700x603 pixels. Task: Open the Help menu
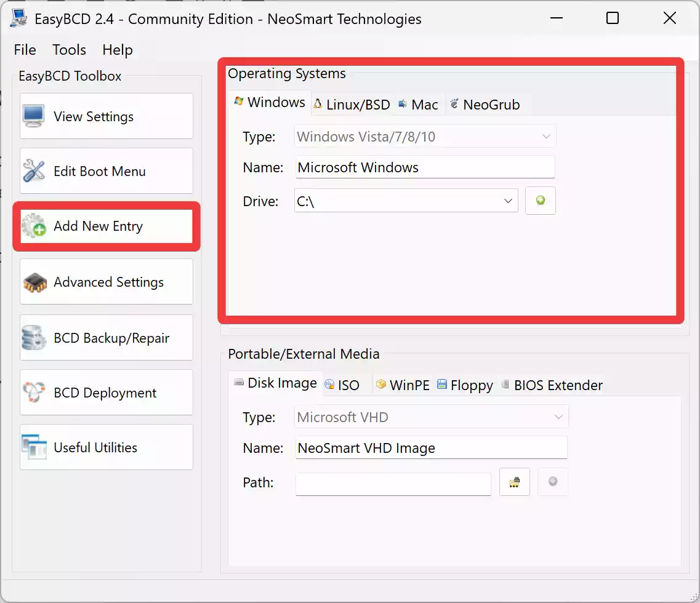click(x=117, y=50)
